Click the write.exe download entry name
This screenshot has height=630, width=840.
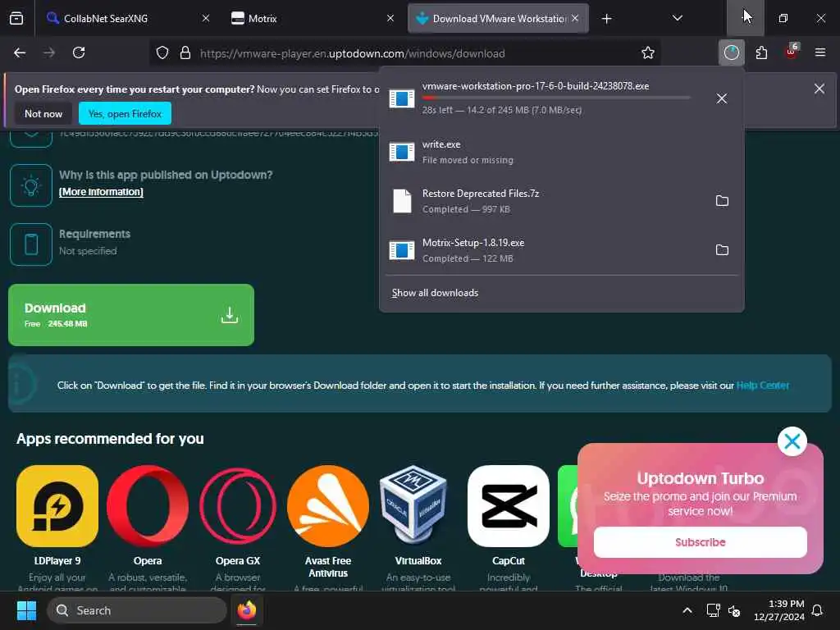[x=441, y=144]
